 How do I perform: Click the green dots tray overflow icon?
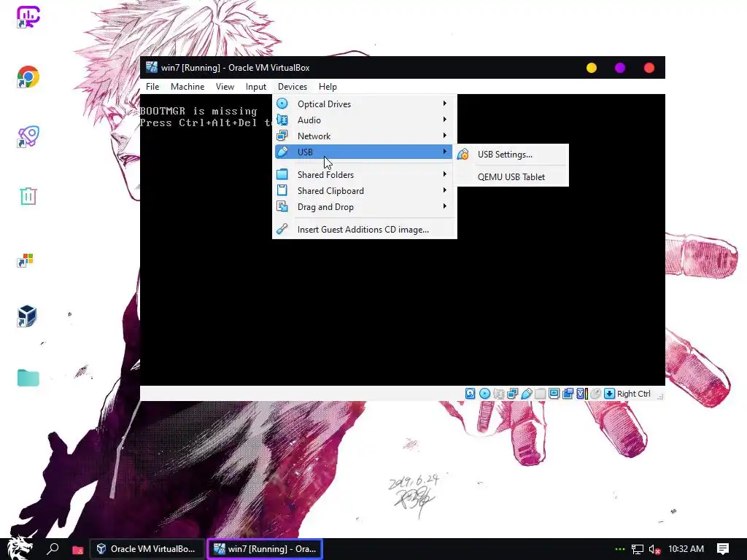[x=620, y=549]
